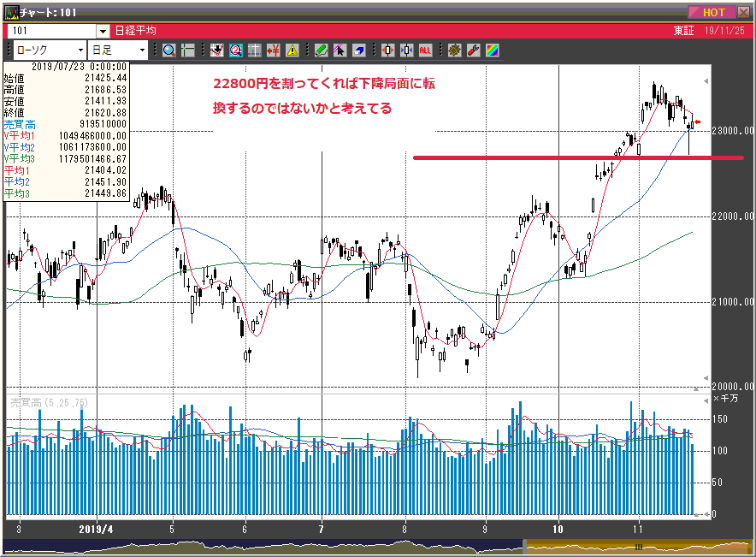Close the chart window
Image resolution: width=756 pixels, height=557 pixels.
tap(742, 12)
